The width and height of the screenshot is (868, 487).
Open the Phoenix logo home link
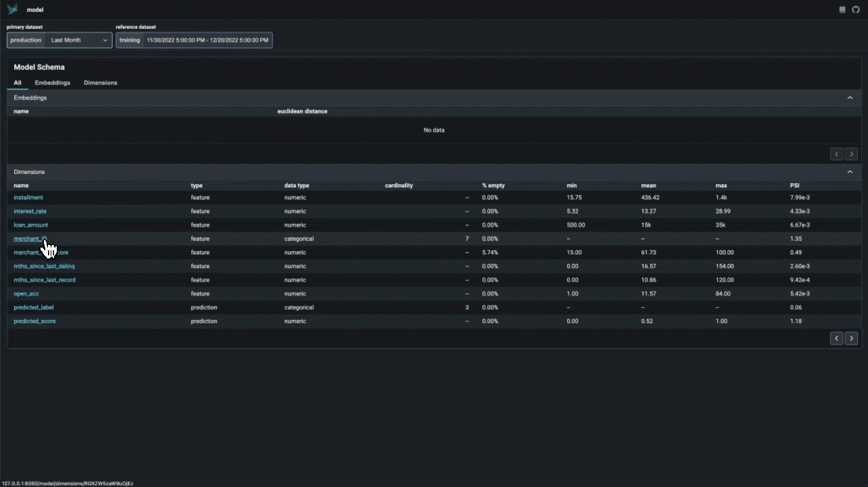[x=13, y=9]
